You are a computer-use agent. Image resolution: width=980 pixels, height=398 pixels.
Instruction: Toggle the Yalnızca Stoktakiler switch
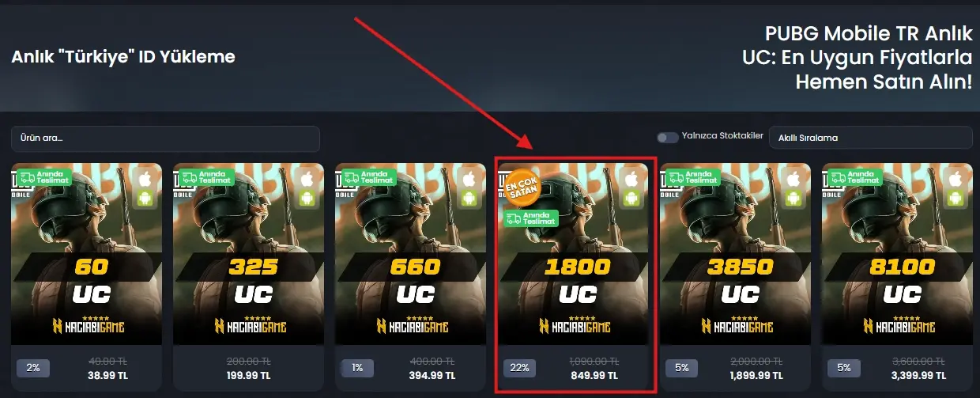[668, 138]
